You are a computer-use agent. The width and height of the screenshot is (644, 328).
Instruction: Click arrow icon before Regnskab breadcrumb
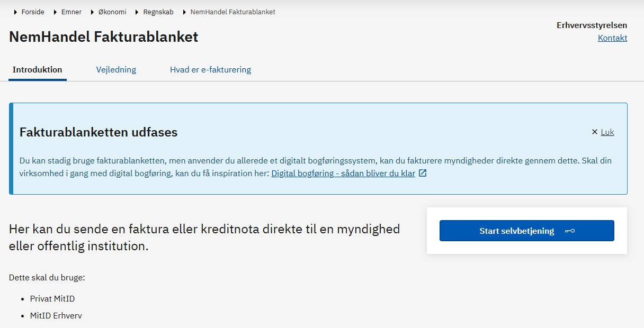pyautogui.click(x=137, y=12)
